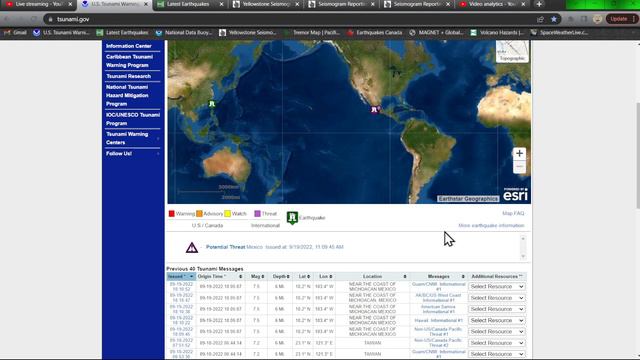
Task: Open Hawaii Information #1 message link
Action: [438, 320]
